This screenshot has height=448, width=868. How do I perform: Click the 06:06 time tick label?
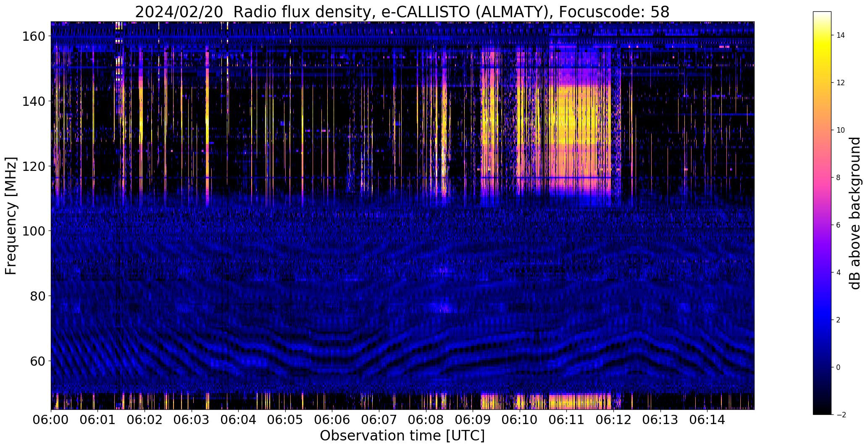332,420
